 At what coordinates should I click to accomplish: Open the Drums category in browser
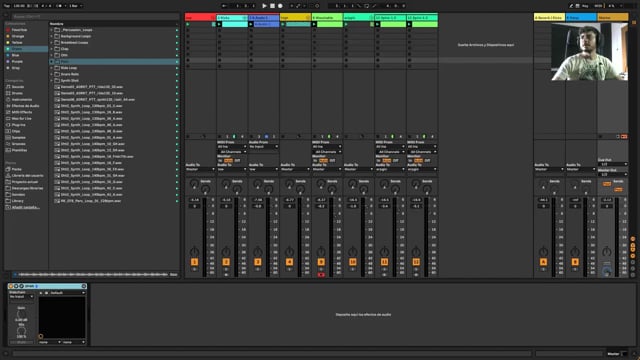(17, 93)
